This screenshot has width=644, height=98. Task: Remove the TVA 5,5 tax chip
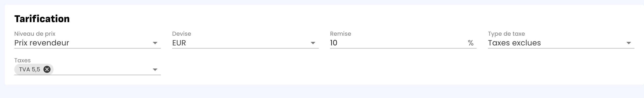click(x=47, y=69)
